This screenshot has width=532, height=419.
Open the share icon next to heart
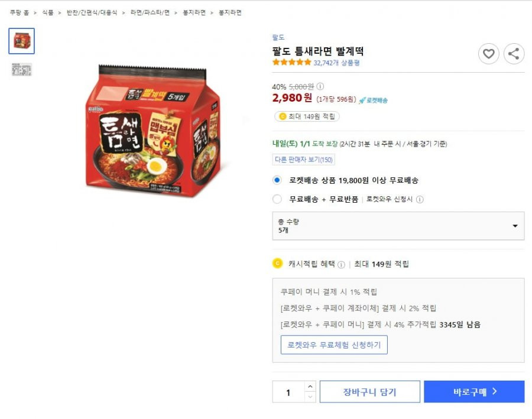tap(514, 54)
